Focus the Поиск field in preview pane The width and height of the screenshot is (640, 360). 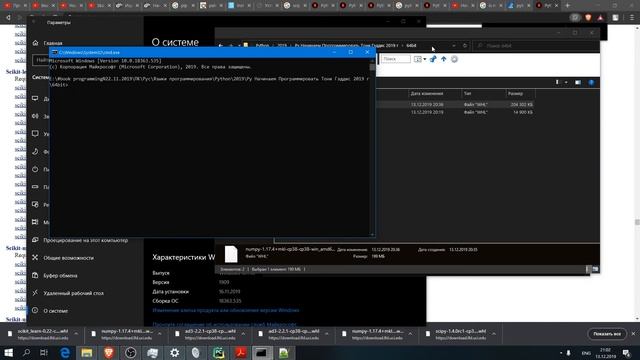click(396, 59)
